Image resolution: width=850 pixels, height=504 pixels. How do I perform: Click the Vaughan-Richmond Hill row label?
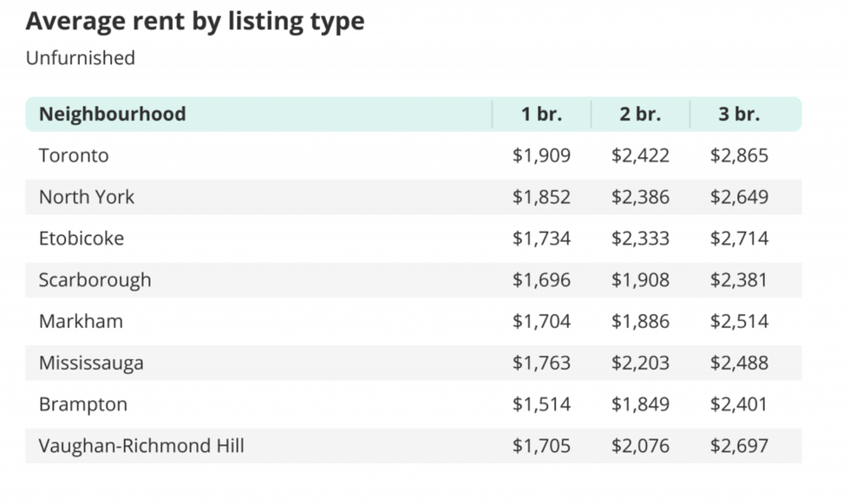click(x=141, y=446)
